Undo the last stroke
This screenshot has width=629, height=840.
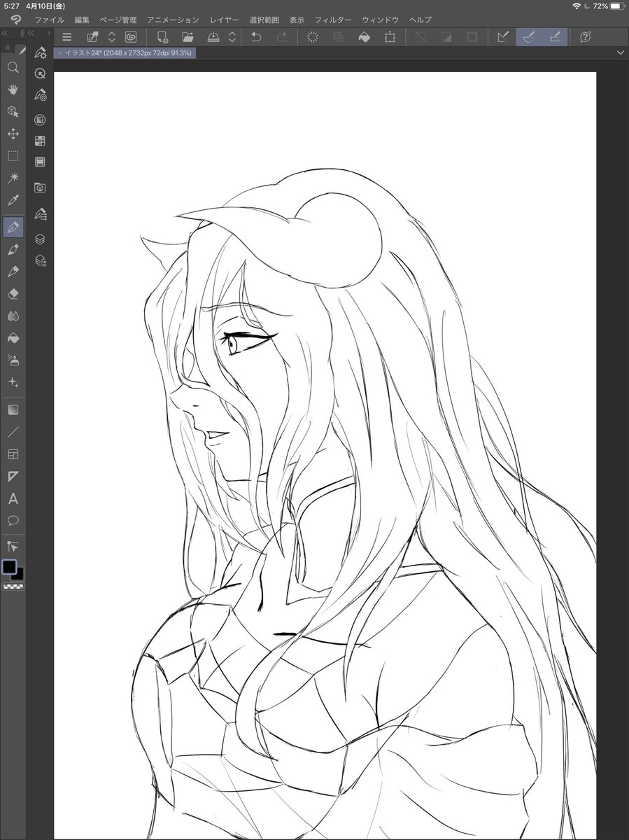coord(256,37)
